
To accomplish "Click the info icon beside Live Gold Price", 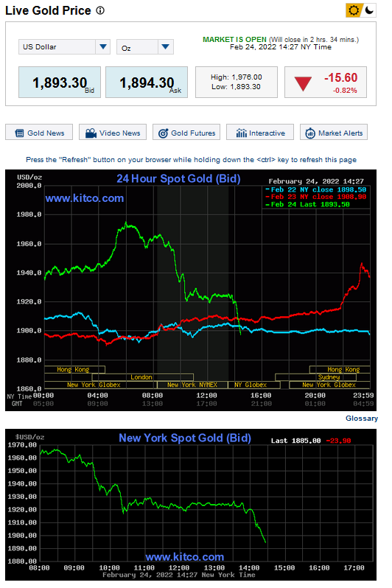I will coord(100,10).
